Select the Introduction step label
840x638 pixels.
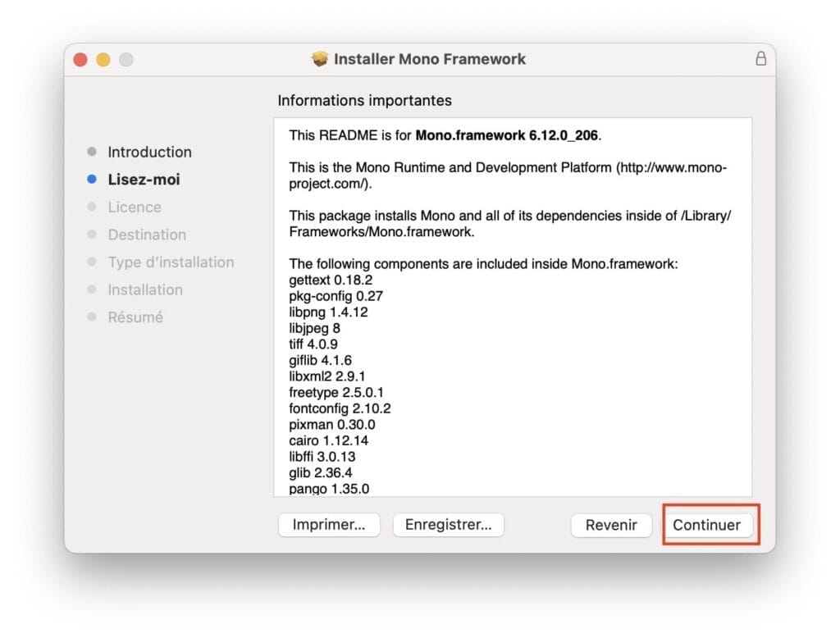[x=149, y=152]
